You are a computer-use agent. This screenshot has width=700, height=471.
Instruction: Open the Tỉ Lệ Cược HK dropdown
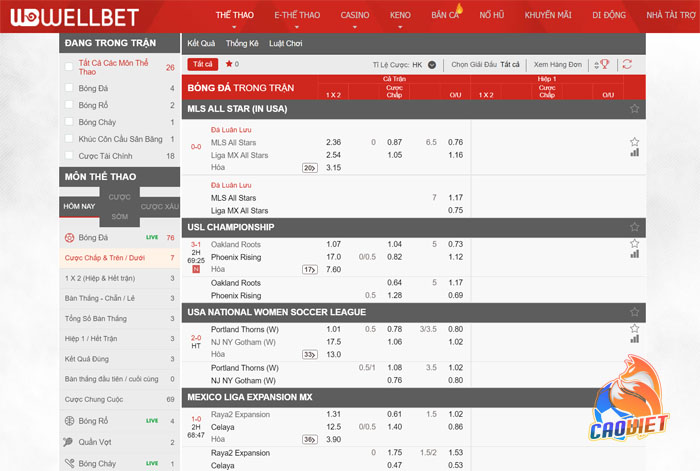coord(432,65)
